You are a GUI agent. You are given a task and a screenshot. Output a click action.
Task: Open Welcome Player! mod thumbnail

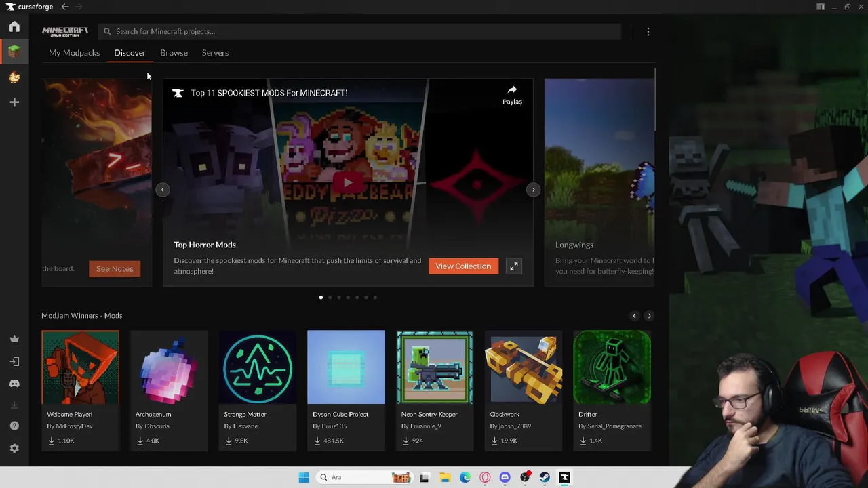pos(80,367)
